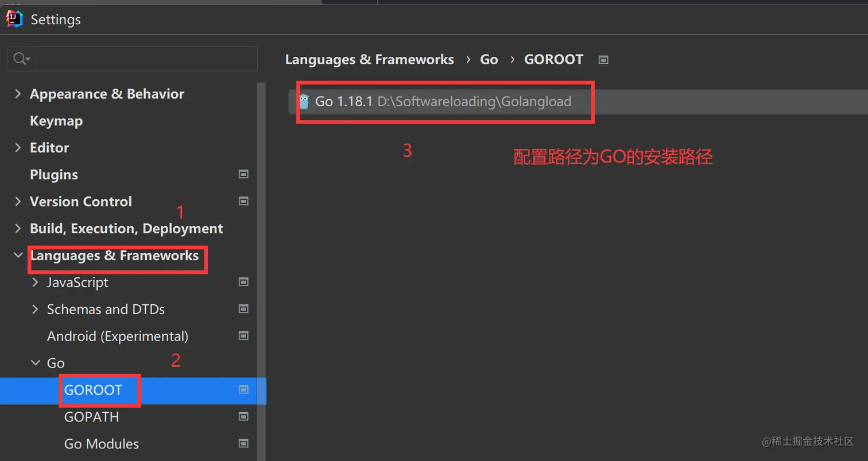Click Languages & Frameworks breadcrumb

pos(370,60)
